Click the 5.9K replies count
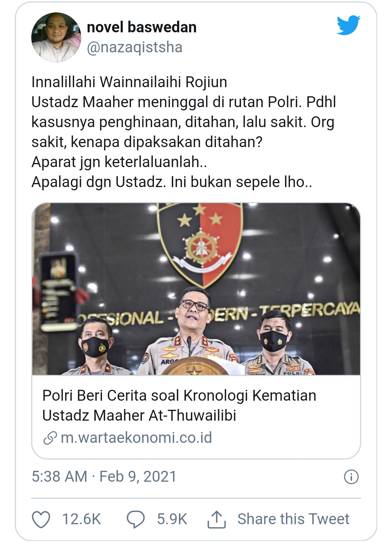This screenshot has width=392, height=550. click(172, 519)
